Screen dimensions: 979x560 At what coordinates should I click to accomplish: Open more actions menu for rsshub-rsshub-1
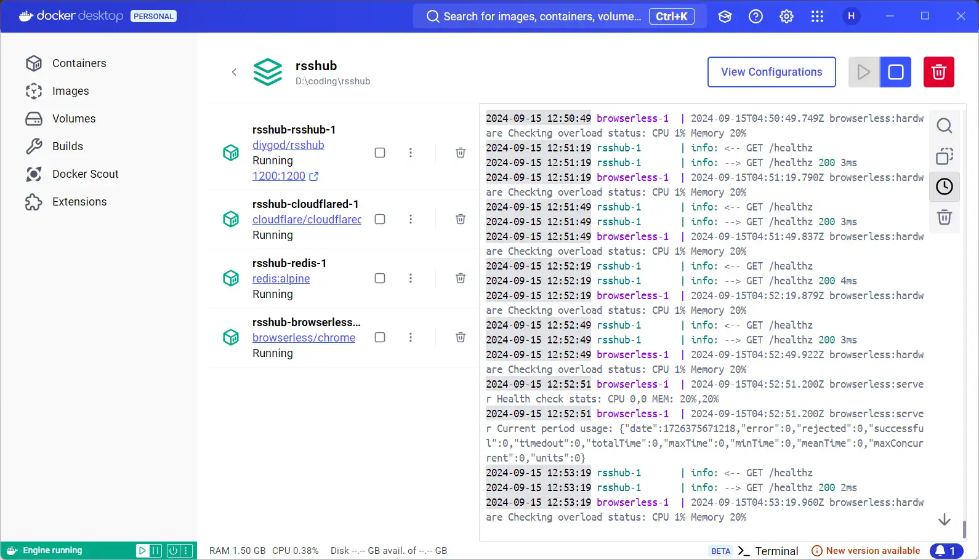(411, 153)
